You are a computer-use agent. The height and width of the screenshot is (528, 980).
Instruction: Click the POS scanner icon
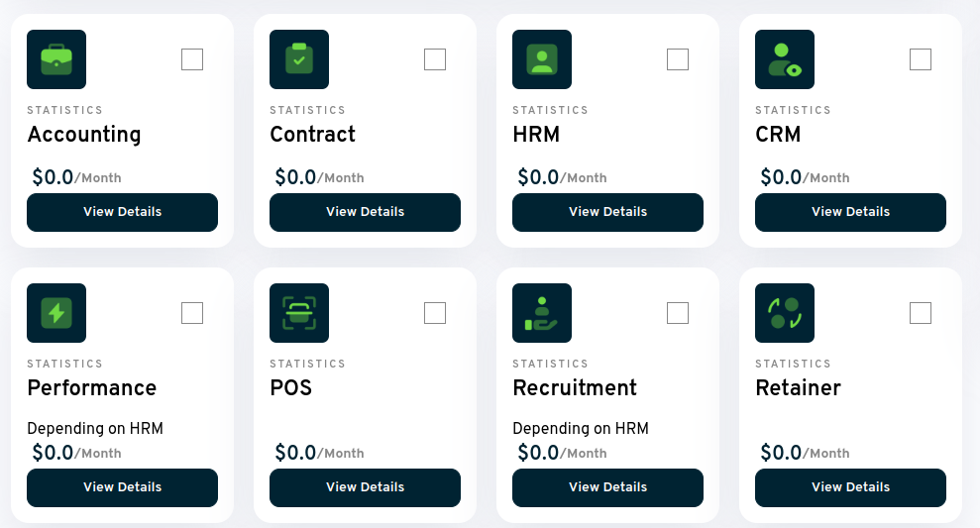[x=299, y=313]
